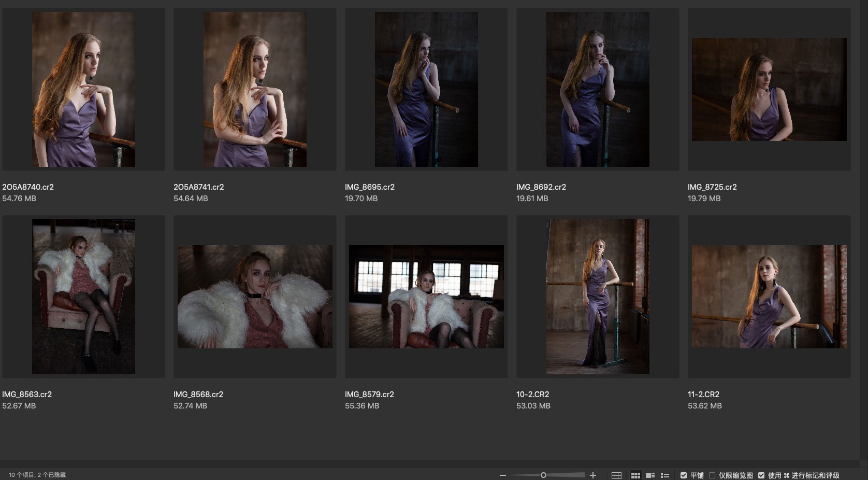Select the IMG_8563.cr2 armchair photo

(83, 297)
